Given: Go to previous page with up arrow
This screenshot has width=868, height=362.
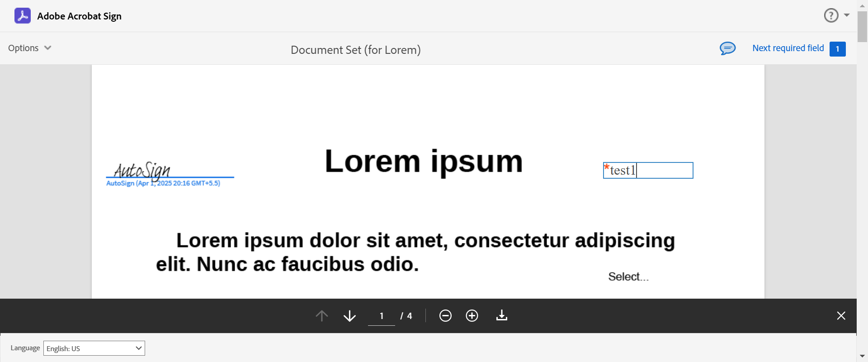Looking at the screenshot, I should 322,316.
